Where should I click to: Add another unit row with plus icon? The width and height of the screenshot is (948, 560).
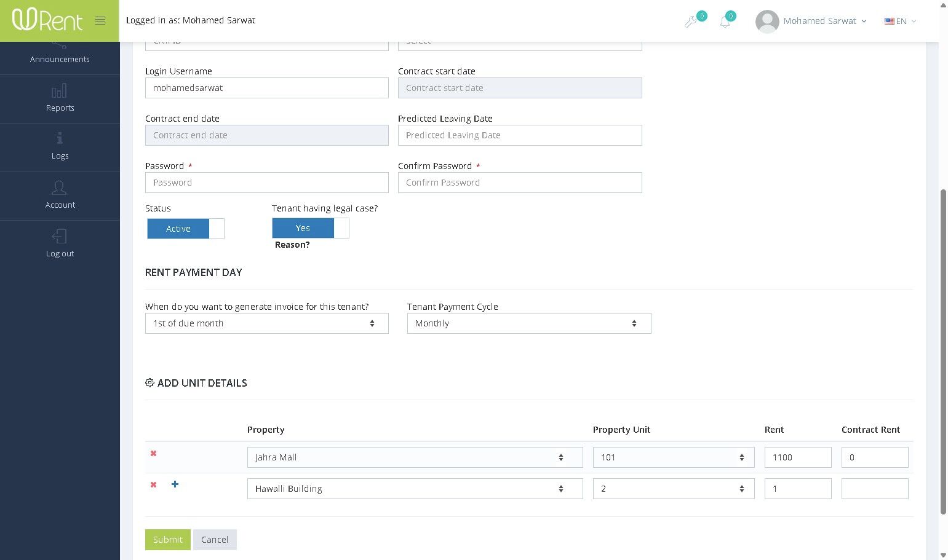(175, 484)
